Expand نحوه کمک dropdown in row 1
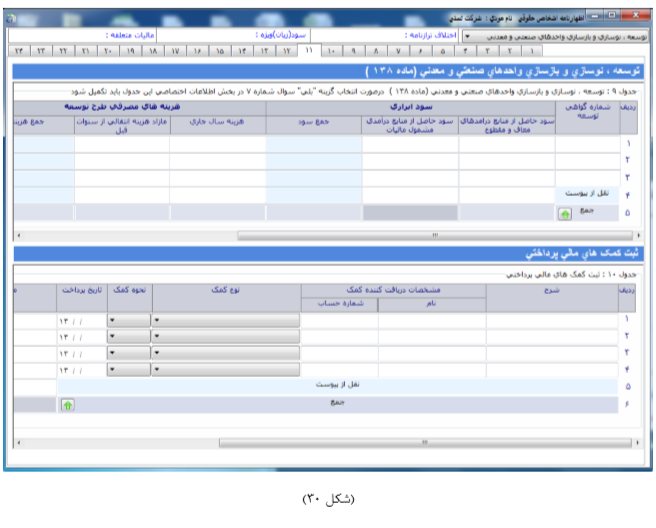Image resolution: width=656 pixels, height=528 pixels. pos(113,320)
